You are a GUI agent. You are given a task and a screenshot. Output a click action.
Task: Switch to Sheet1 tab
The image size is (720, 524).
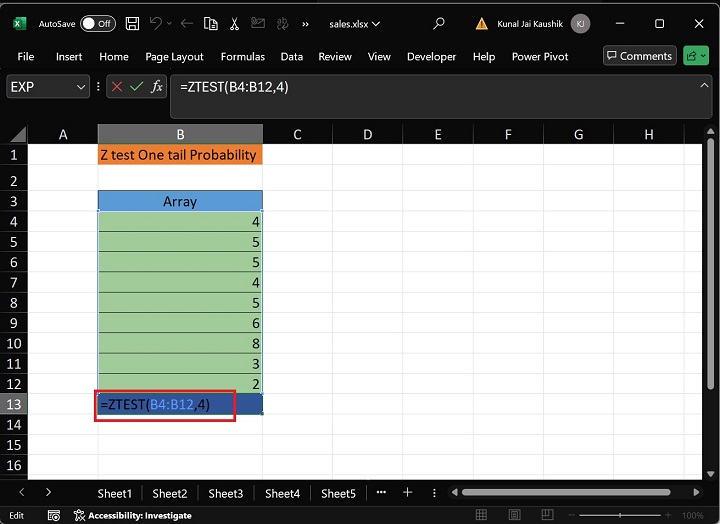pyautogui.click(x=114, y=494)
